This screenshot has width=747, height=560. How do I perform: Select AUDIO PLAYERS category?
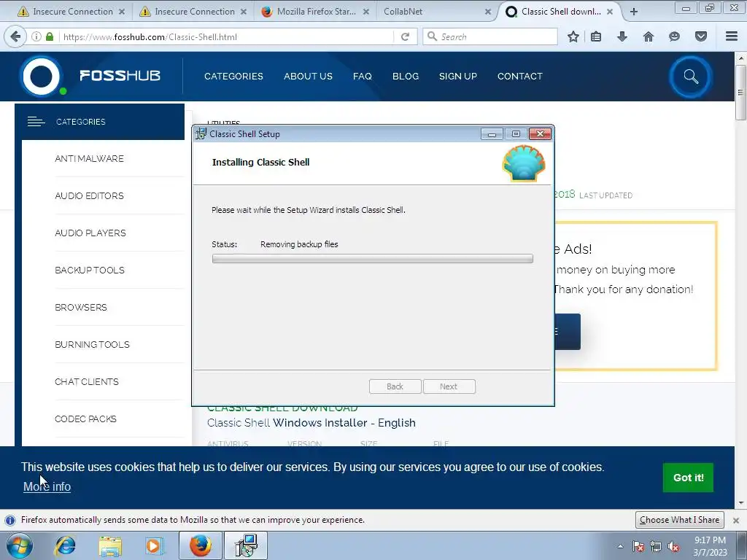tap(90, 233)
